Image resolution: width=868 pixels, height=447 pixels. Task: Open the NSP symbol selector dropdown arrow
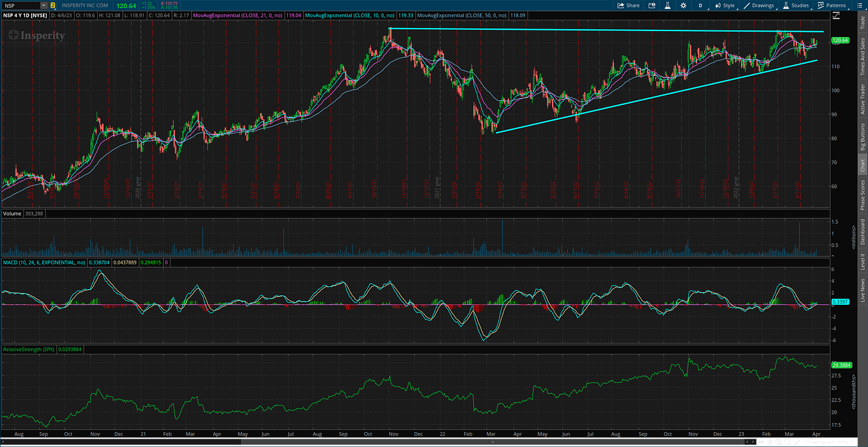[44, 5]
